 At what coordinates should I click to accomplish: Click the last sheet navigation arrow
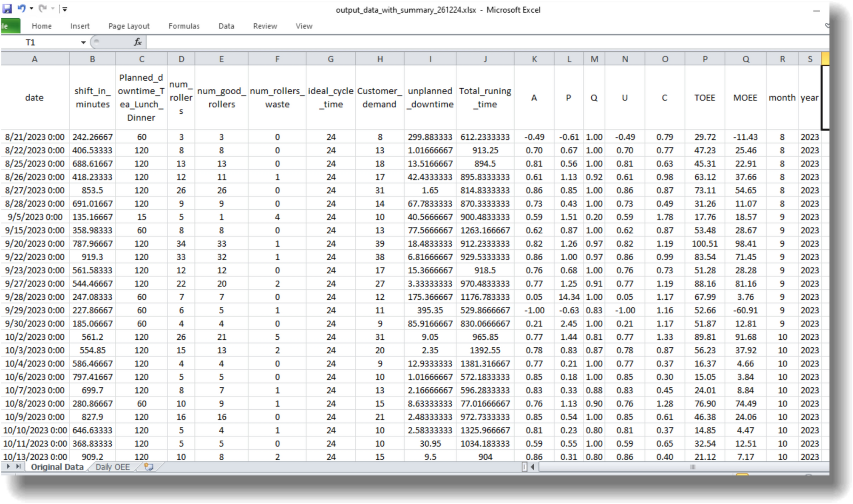pos(18,467)
